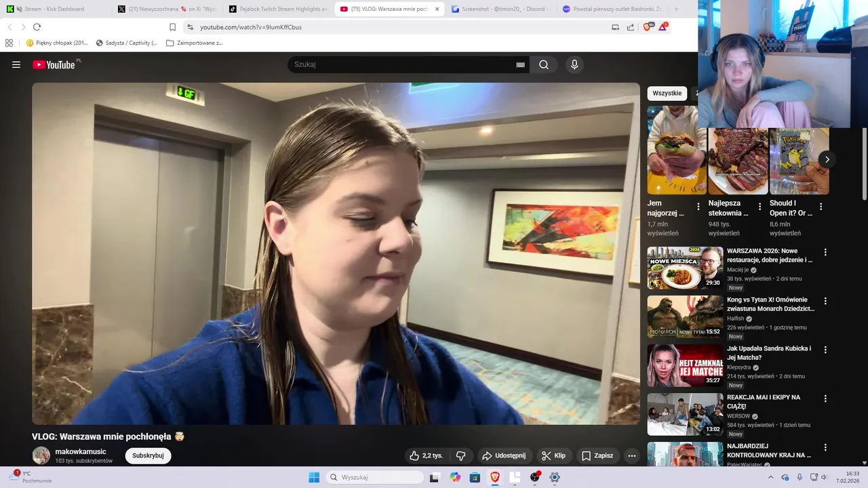This screenshot has height=488, width=868.
Task: Open Task View on taskbar
Action: tap(435, 477)
